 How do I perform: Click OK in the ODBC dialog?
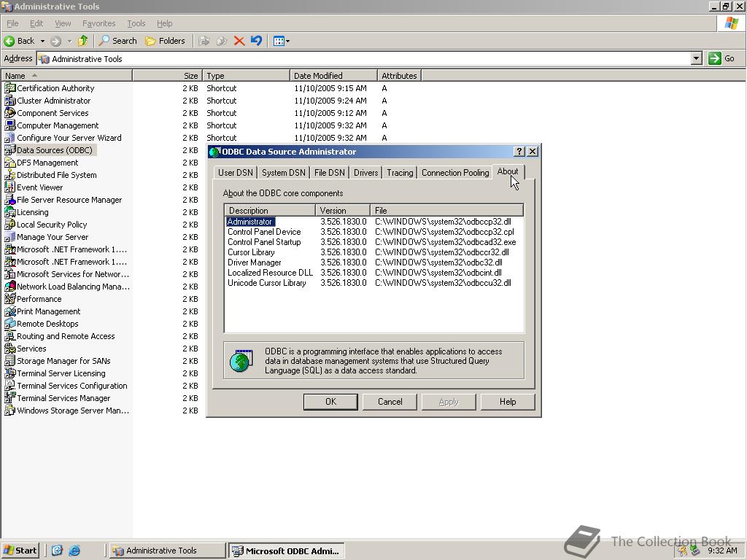[330, 402]
